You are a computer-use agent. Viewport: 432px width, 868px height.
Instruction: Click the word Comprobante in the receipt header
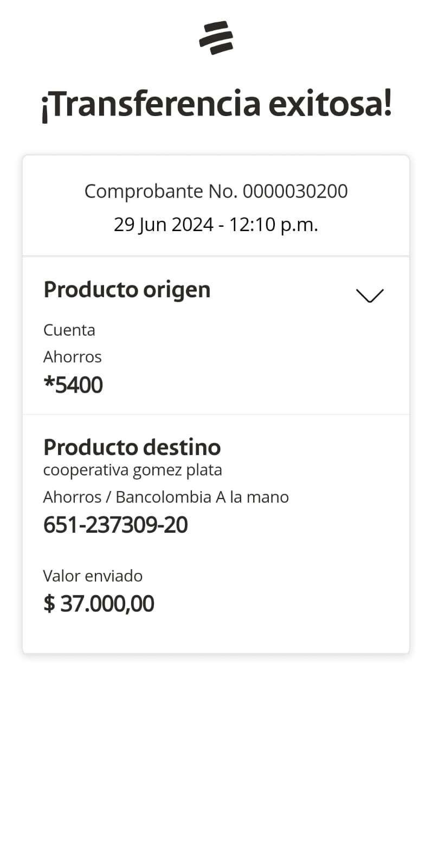pos(144,191)
